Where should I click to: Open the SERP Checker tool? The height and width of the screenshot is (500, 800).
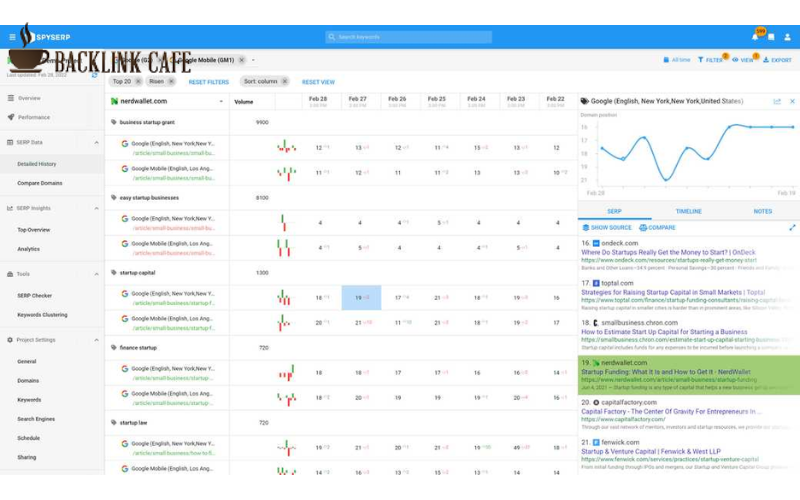pyautogui.click(x=35, y=295)
